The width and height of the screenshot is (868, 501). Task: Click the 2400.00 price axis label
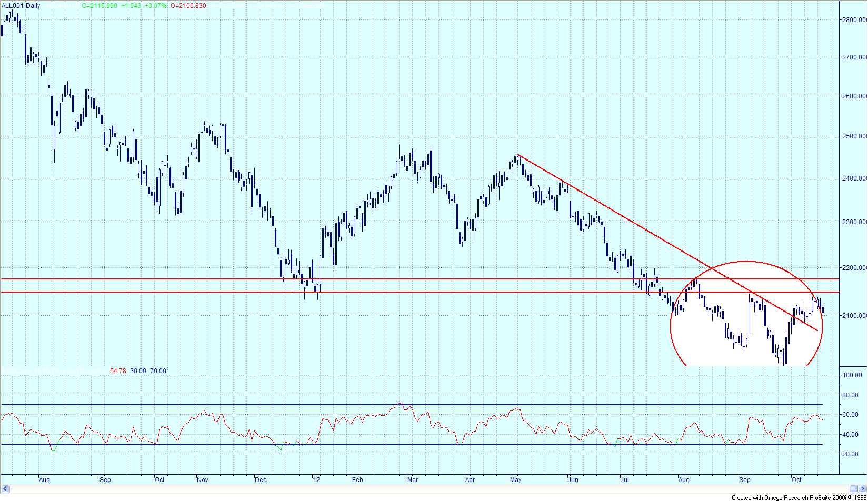(x=855, y=178)
